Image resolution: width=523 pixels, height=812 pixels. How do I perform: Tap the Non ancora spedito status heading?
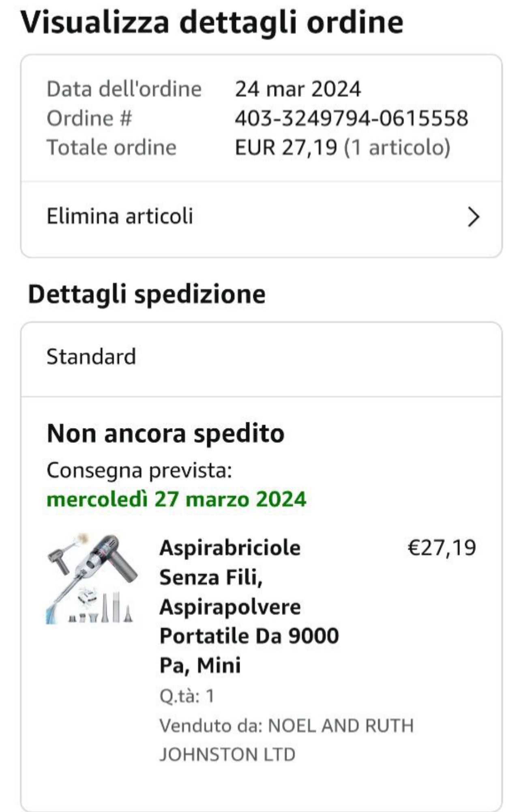[165, 433]
